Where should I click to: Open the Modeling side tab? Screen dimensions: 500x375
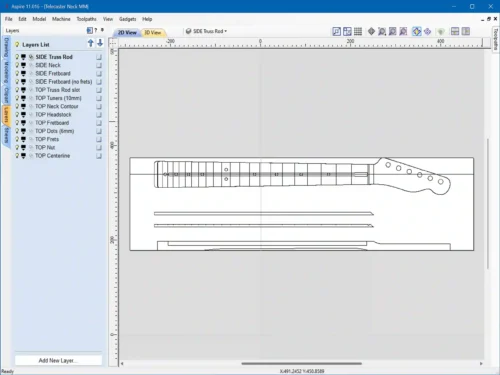pos(6,72)
